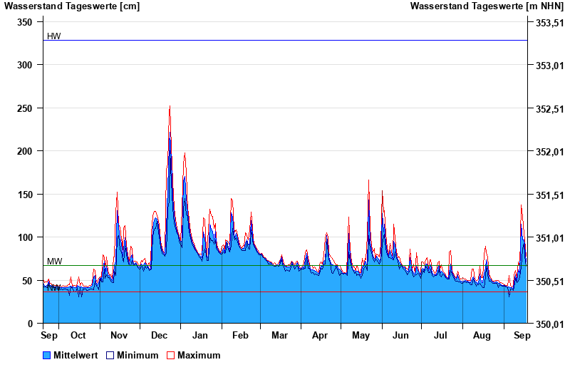Click the 351,01 value on the right axis

pyautogui.click(x=549, y=237)
